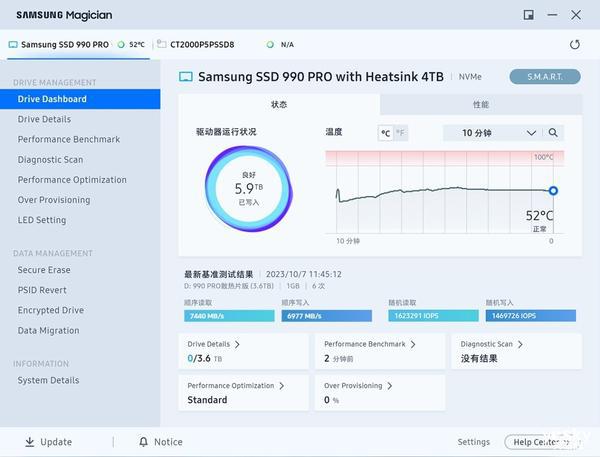600x457 pixels.
Task: Switch the temperature unit to °F
Action: tap(400, 133)
